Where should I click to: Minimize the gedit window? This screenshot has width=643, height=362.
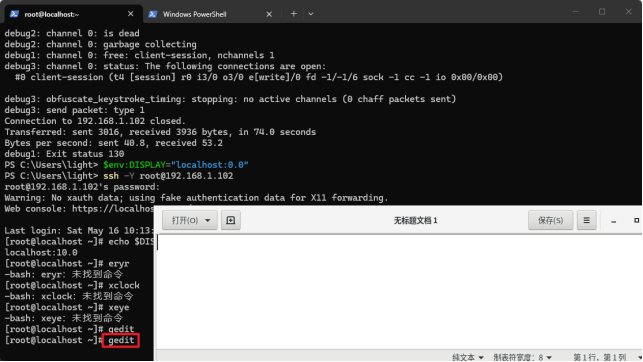(x=613, y=221)
